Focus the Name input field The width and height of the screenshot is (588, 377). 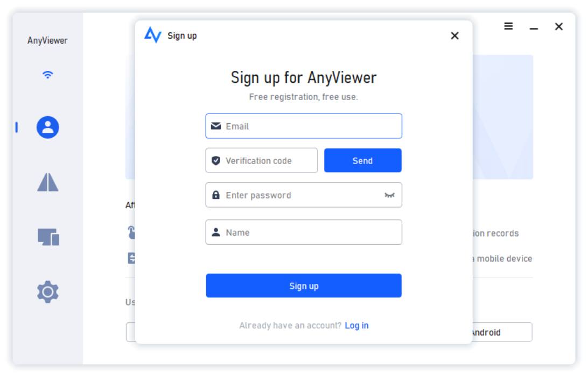[304, 232]
